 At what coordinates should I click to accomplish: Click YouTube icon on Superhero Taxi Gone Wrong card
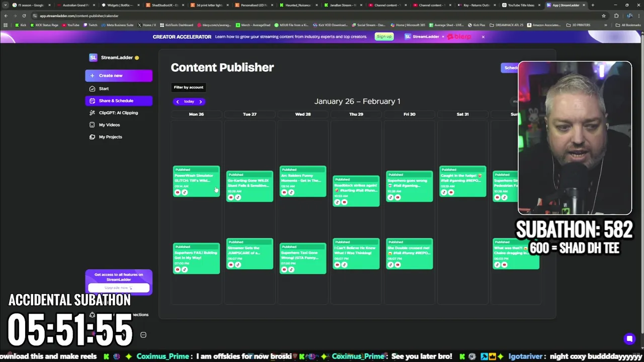point(284,269)
